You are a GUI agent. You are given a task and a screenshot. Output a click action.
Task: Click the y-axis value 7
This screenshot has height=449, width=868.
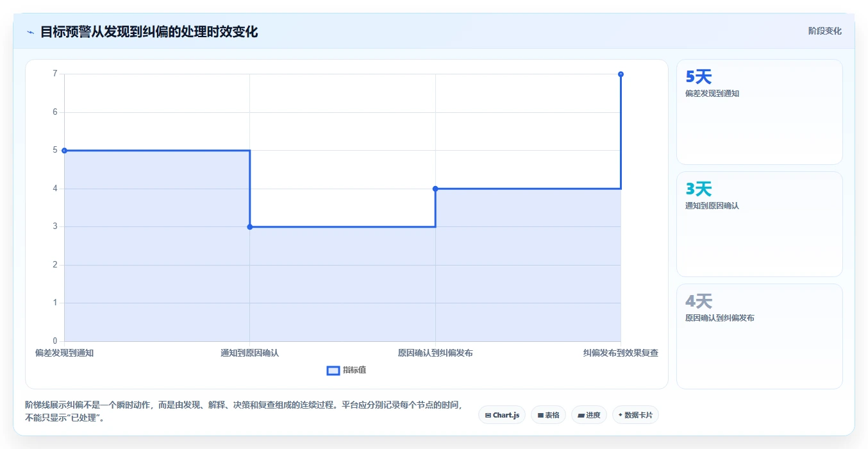click(55, 74)
